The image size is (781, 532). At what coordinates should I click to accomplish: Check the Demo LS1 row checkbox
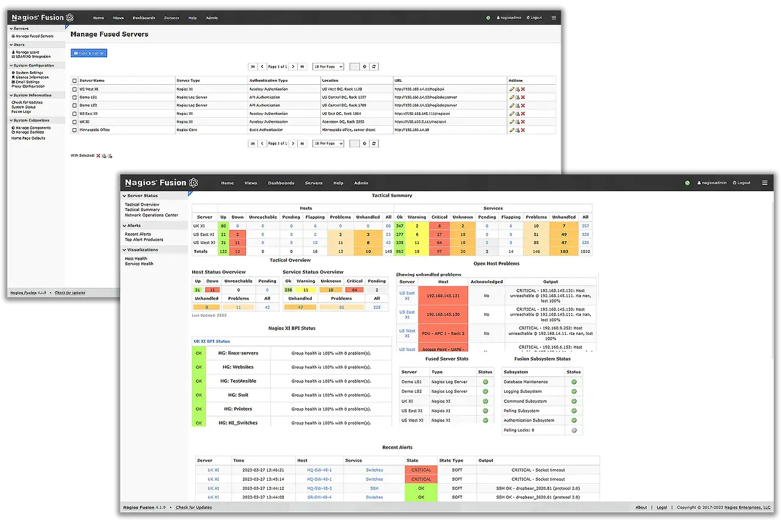[75, 97]
